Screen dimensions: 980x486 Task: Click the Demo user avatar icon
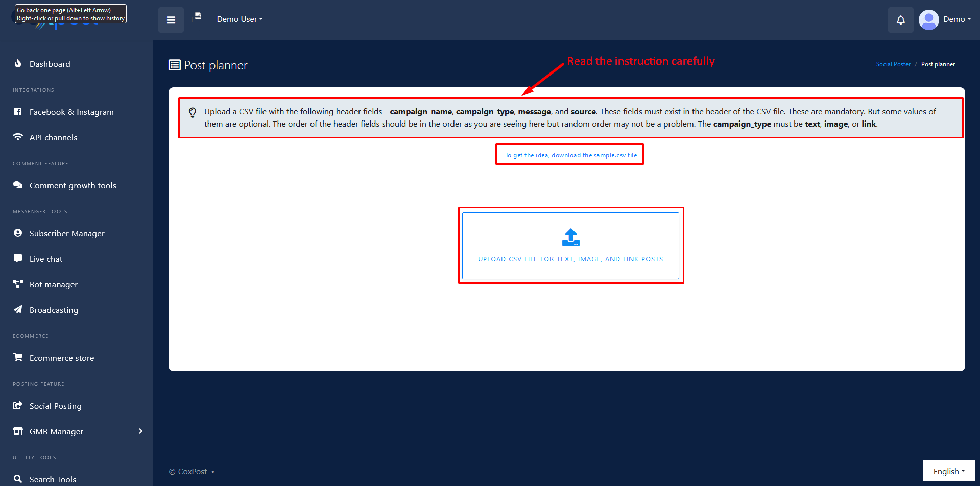(928, 20)
